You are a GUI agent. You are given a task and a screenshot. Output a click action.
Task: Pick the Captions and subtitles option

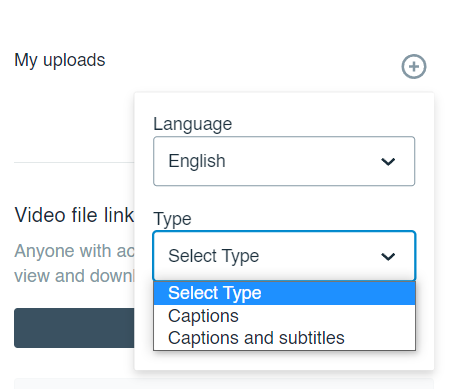284,338
